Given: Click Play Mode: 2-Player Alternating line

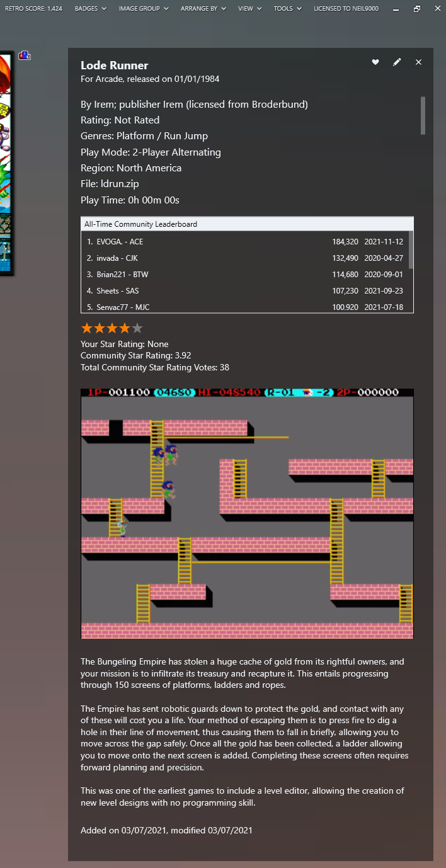Looking at the screenshot, I should point(151,152).
